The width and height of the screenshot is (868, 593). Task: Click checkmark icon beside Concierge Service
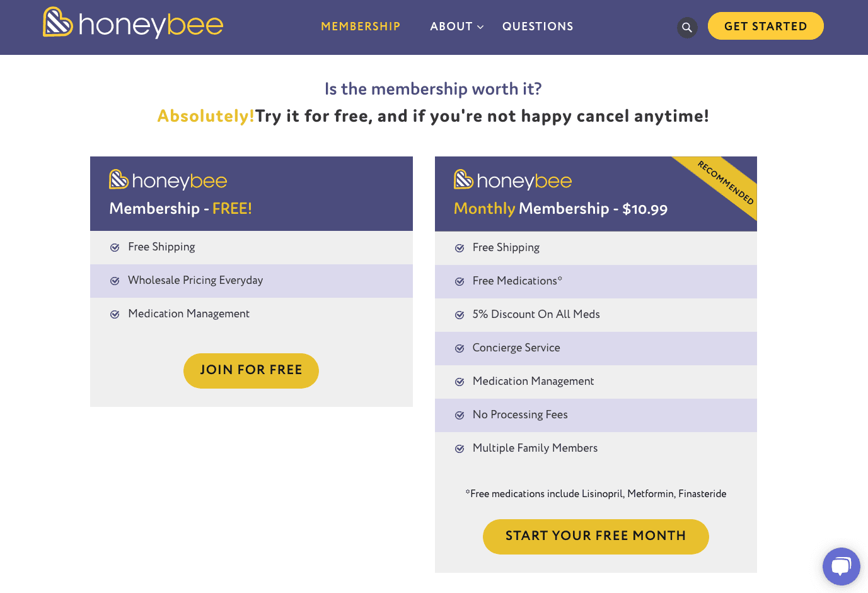pyautogui.click(x=460, y=348)
